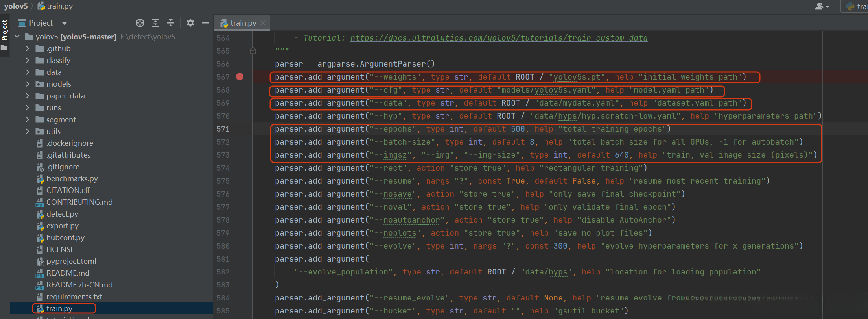This screenshot has width=868, height=319.
Task: Collapse the docstring fold marker on line 565
Action: (x=253, y=51)
